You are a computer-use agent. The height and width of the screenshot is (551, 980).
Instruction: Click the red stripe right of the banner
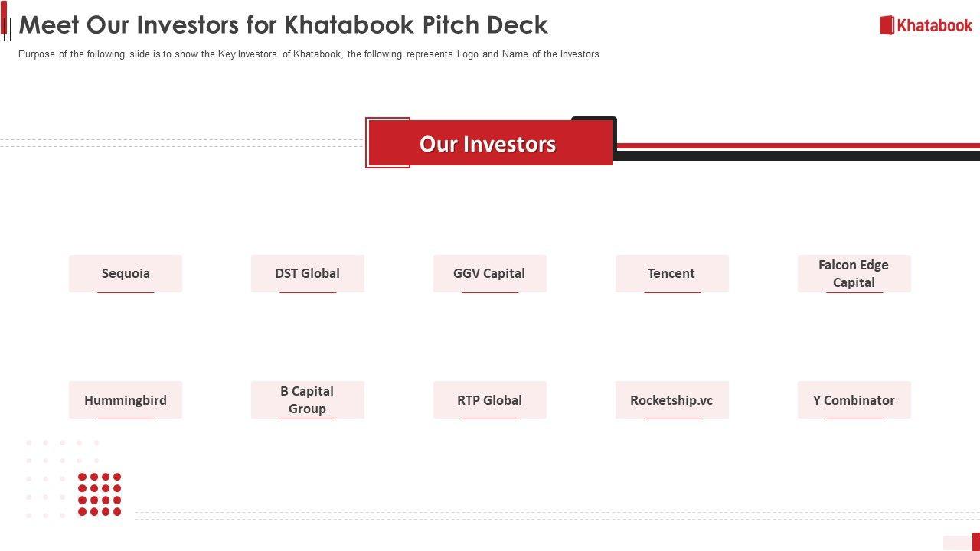(796, 145)
